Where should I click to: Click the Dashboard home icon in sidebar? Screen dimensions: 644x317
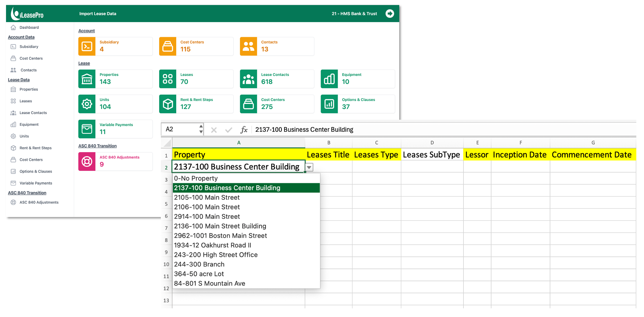point(13,27)
